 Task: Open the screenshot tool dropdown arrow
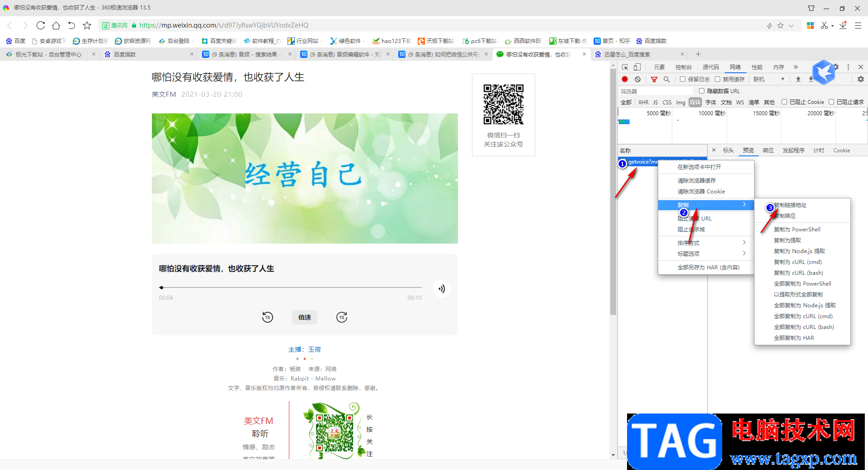[832, 26]
